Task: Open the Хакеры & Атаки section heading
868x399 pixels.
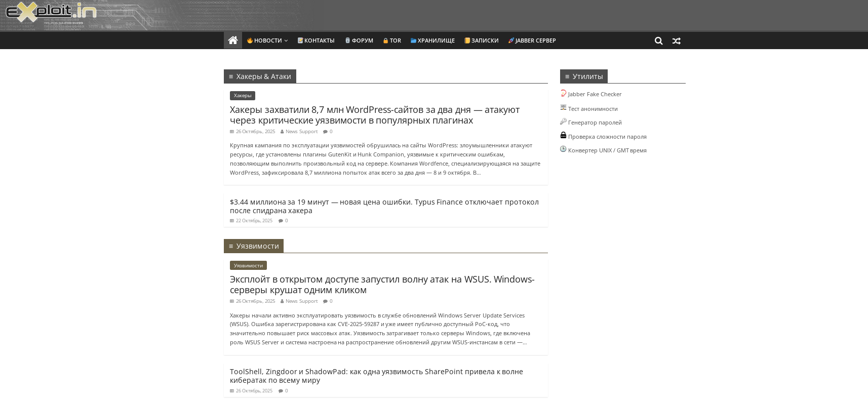Action: (x=260, y=76)
